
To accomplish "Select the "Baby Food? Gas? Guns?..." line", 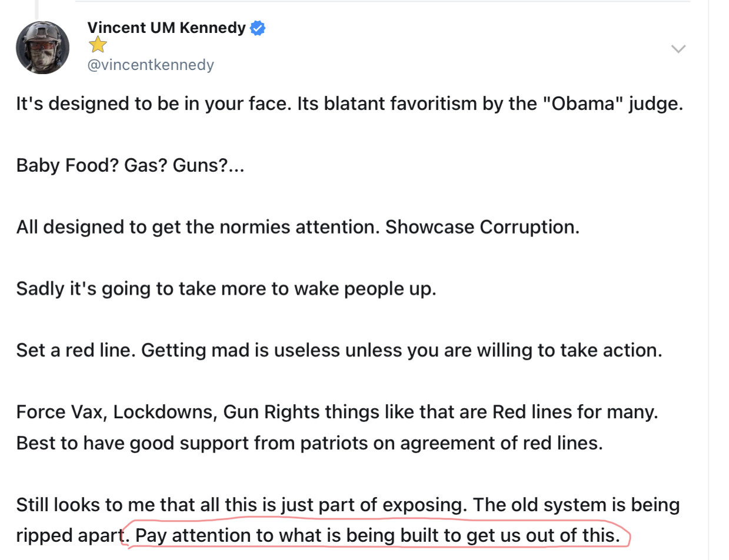I will (130, 166).
